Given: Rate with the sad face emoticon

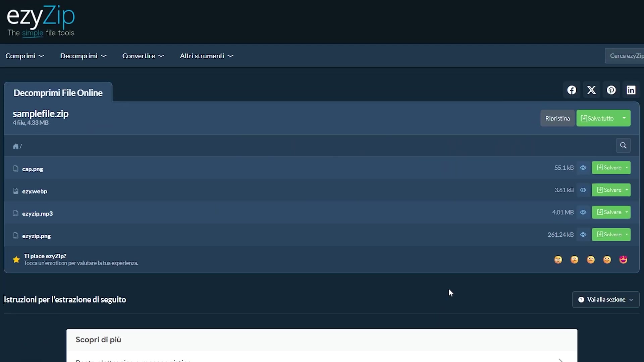Looking at the screenshot, I should point(575,260).
